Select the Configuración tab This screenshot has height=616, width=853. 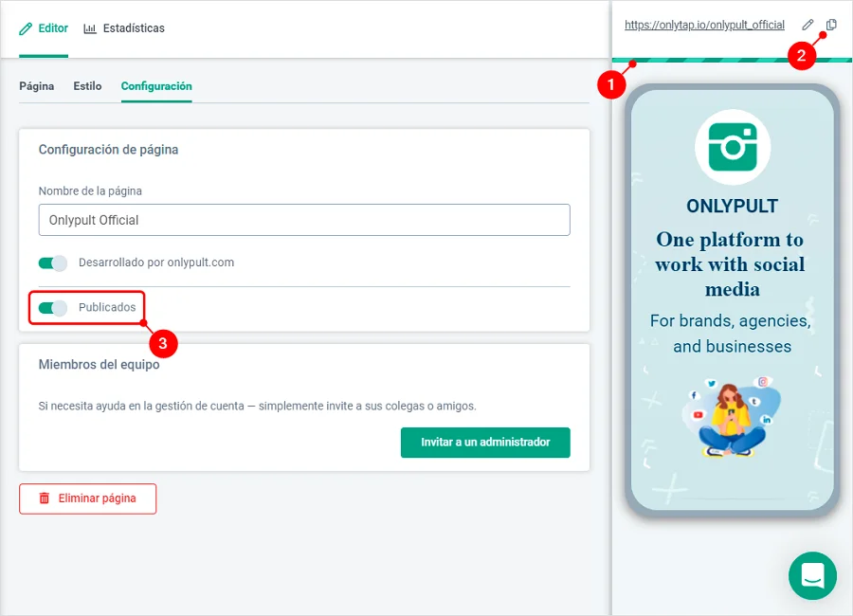click(156, 86)
